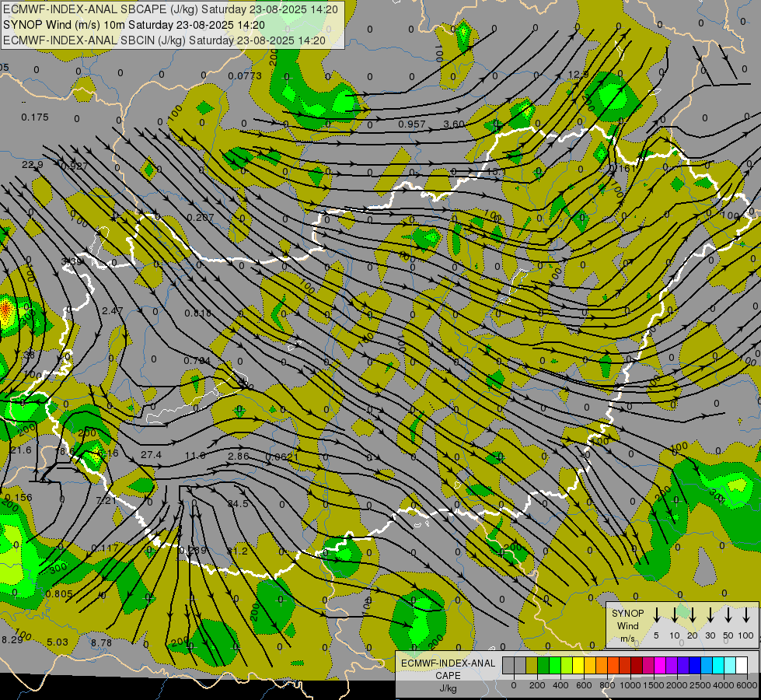This screenshot has height=700, width=761.
Task: Click the 3.69 value on the map
Action: tap(72, 262)
